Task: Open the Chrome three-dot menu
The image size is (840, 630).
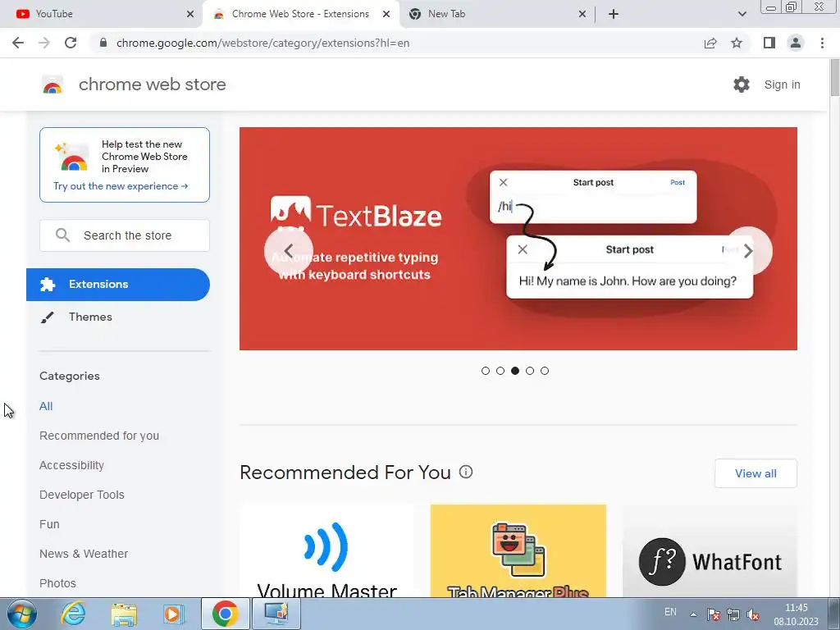Action: tap(822, 43)
